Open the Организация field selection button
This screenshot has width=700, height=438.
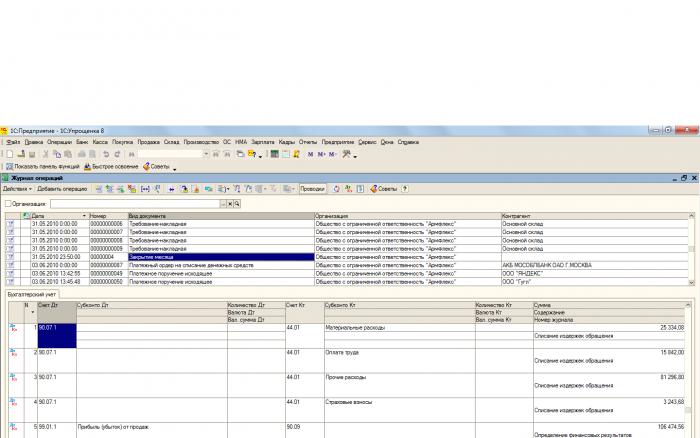[223, 204]
